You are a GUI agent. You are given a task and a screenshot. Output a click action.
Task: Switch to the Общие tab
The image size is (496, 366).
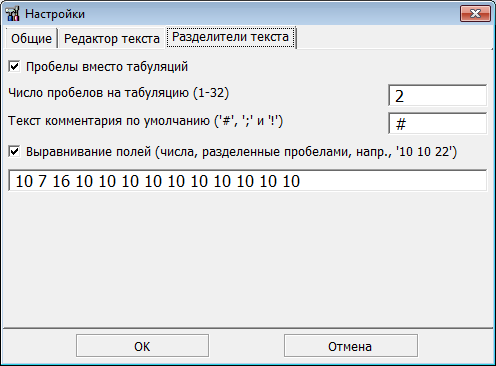pos(31,38)
